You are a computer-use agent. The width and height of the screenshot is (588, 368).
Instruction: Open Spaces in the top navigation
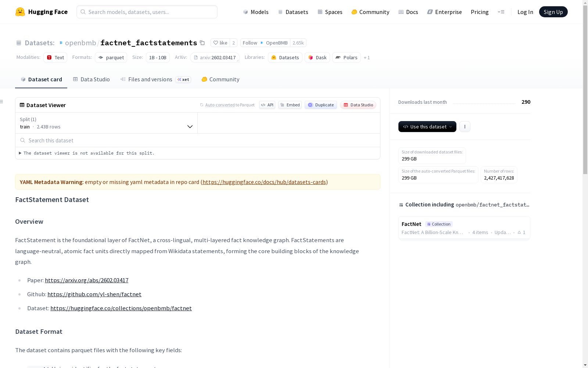pos(330,12)
